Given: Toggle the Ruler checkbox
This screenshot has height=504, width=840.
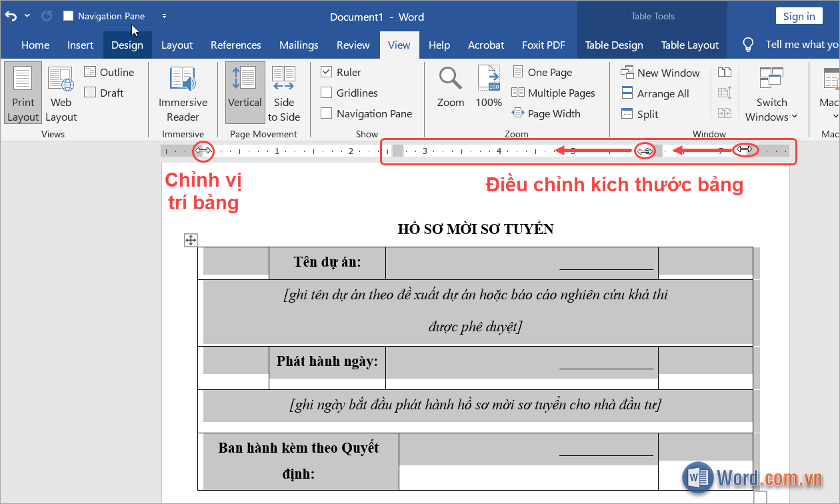Looking at the screenshot, I should 326,71.
